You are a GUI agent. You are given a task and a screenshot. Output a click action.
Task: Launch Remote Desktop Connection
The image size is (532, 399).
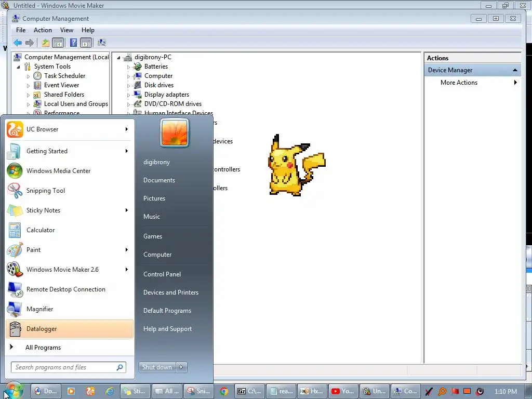click(x=70, y=289)
